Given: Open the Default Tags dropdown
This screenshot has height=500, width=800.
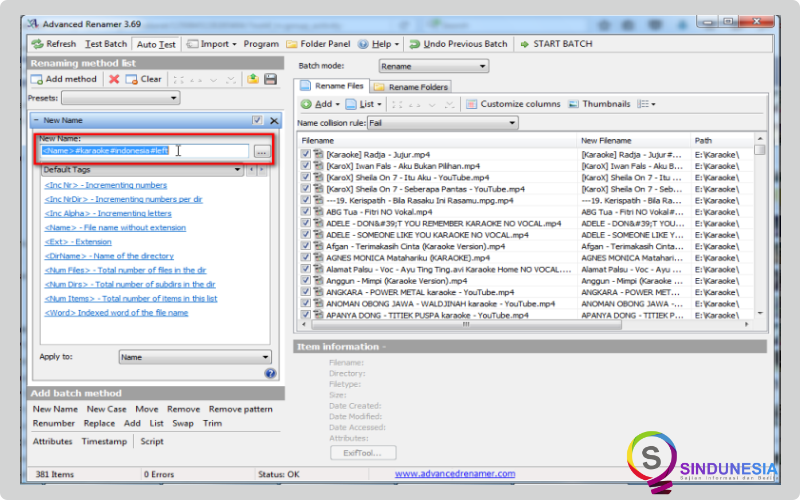Looking at the screenshot, I should (142, 169).
